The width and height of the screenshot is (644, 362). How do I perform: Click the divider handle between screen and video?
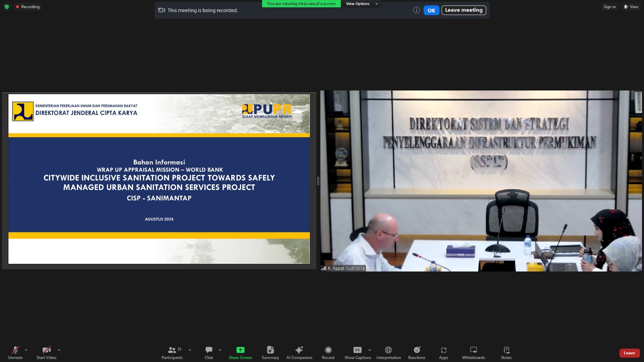[x=318, y=181]
